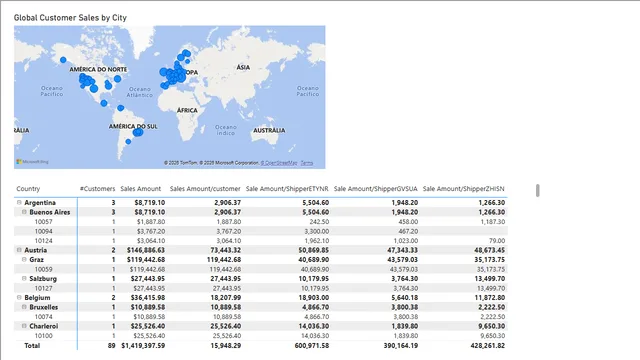Collapse the Salzburg city row
Image resolution: width=640 pixels, height=360 pixels.
click(24, 278)
